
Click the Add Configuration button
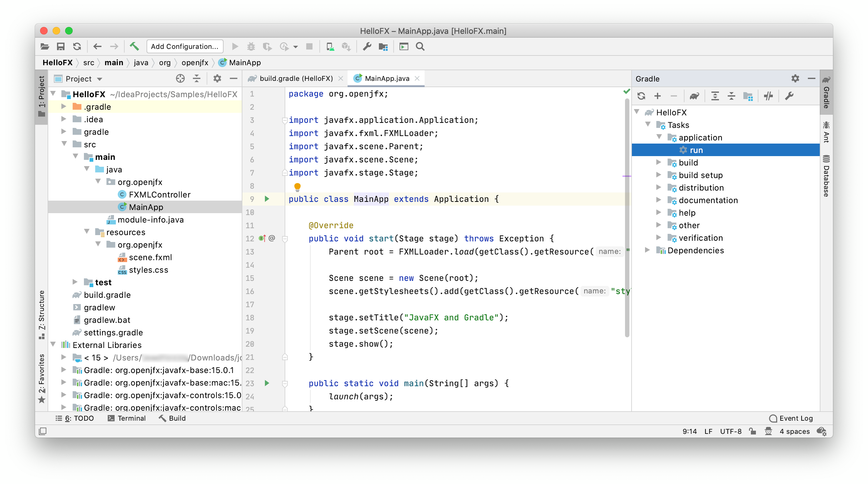point(185,46)
